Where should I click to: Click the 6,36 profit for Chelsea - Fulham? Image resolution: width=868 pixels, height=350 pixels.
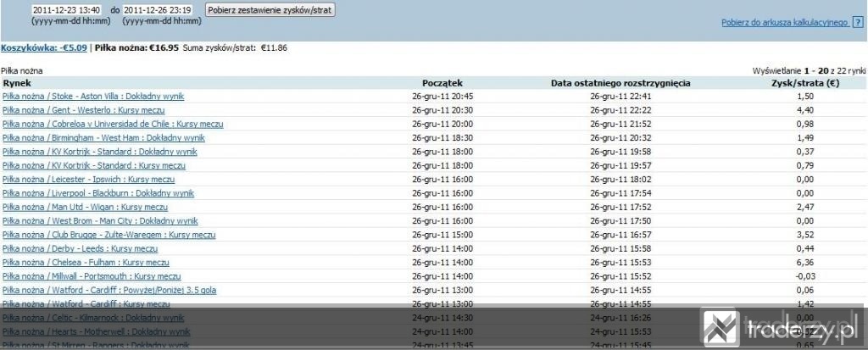pos(806,263)
